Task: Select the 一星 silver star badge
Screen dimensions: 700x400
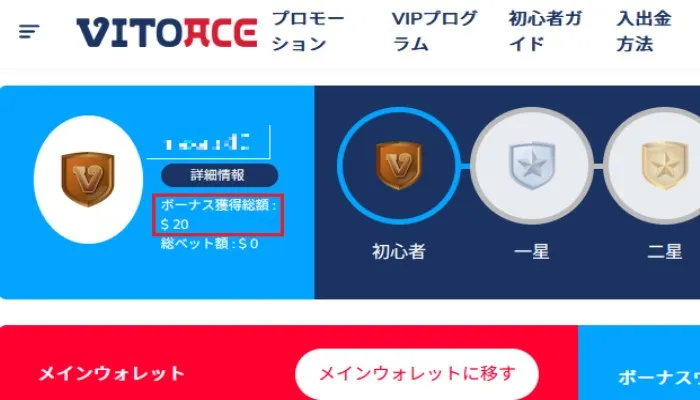Action: (x=532, y=166)
